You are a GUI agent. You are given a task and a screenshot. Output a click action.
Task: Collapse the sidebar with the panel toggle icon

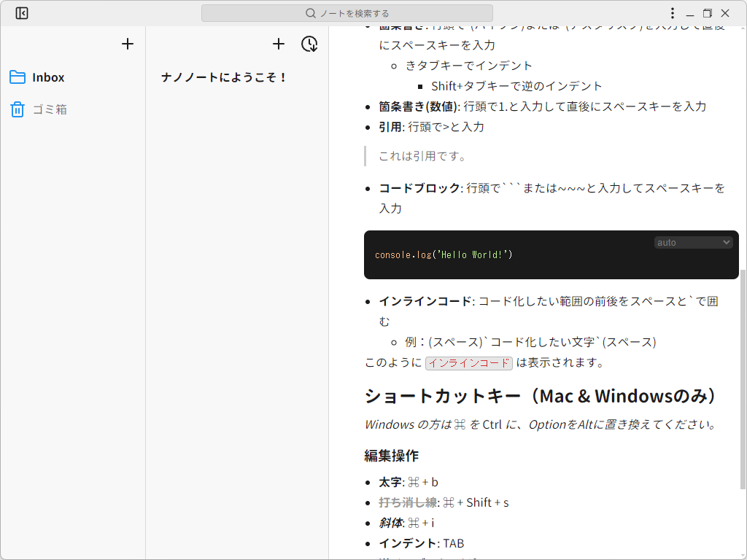pyautogui.click(x=21, y=12)
